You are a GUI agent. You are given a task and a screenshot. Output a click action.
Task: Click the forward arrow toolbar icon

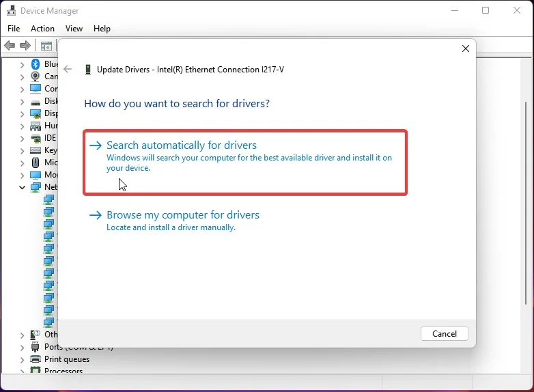click(25, 45)
